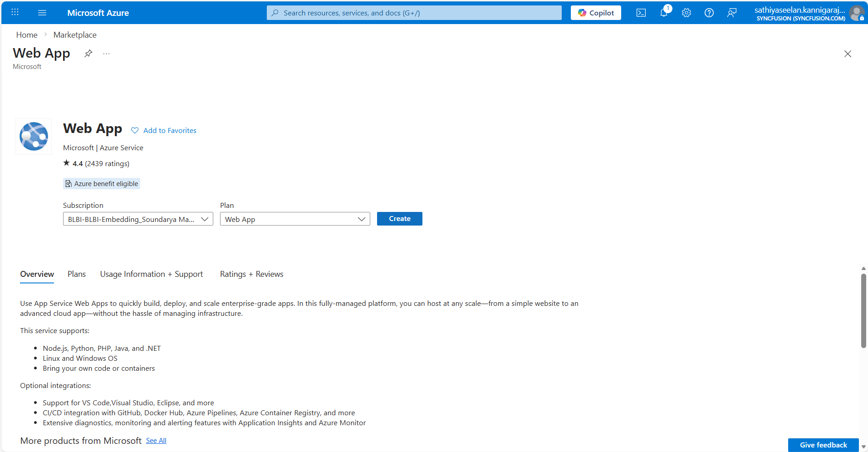Open Ratings + Reviews tab
Viewport: 868px width, 452px height.
pyautogui.click(x=252, y=274)
